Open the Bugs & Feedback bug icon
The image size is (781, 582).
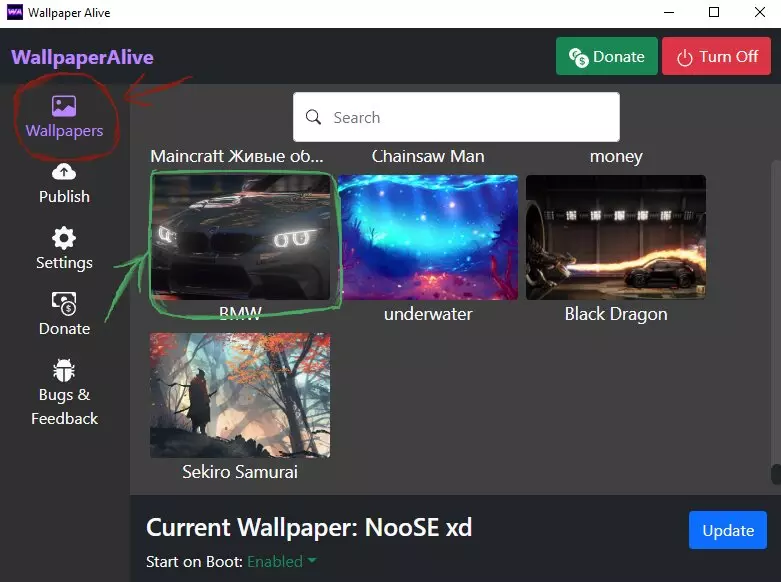coord(64,370)
